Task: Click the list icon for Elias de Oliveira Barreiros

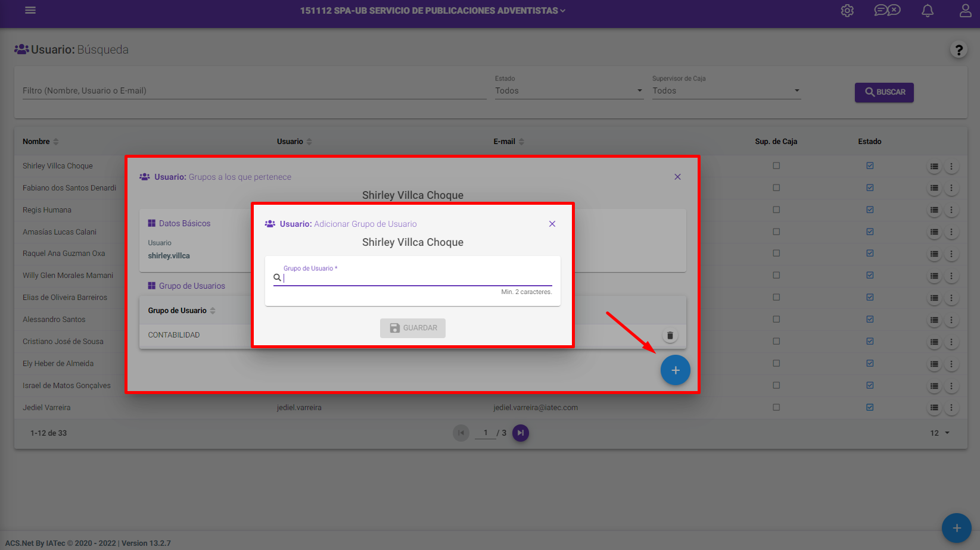Action: (x=934, y=298)
